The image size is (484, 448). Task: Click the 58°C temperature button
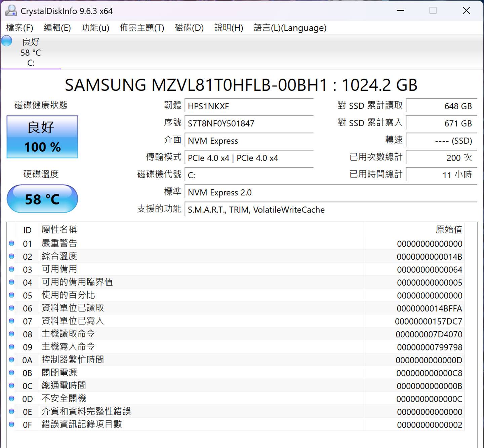42,199
